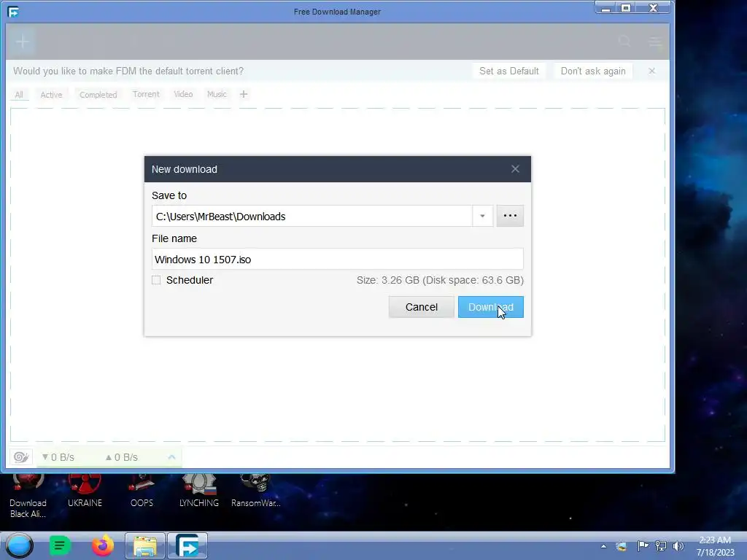
Task: Show hidden tray icons arrow
Action: (603, 546)
